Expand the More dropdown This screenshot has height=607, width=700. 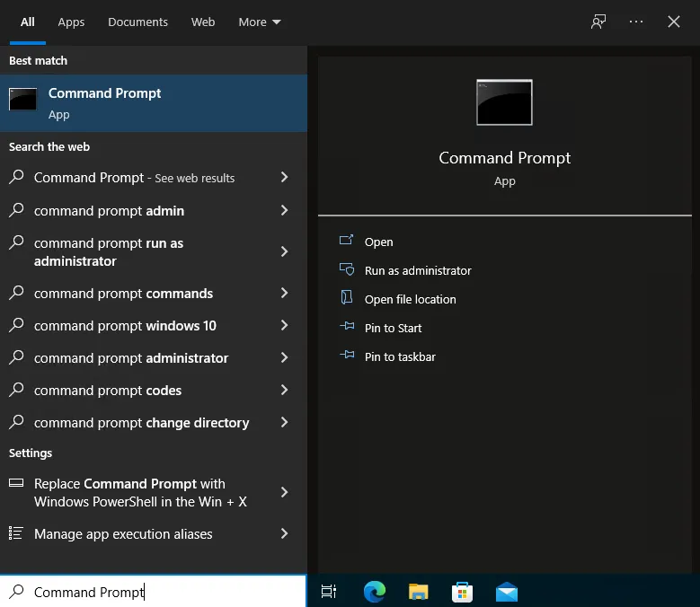260,22
